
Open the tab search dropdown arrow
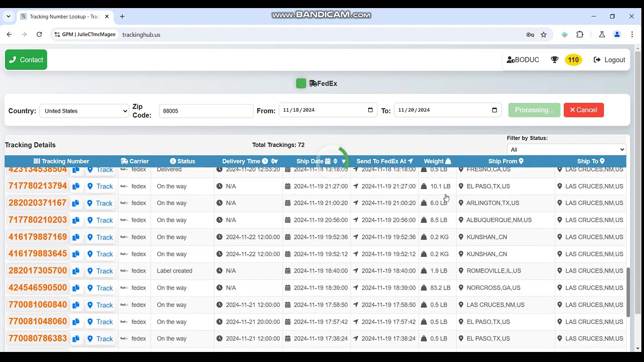(9, 17)
